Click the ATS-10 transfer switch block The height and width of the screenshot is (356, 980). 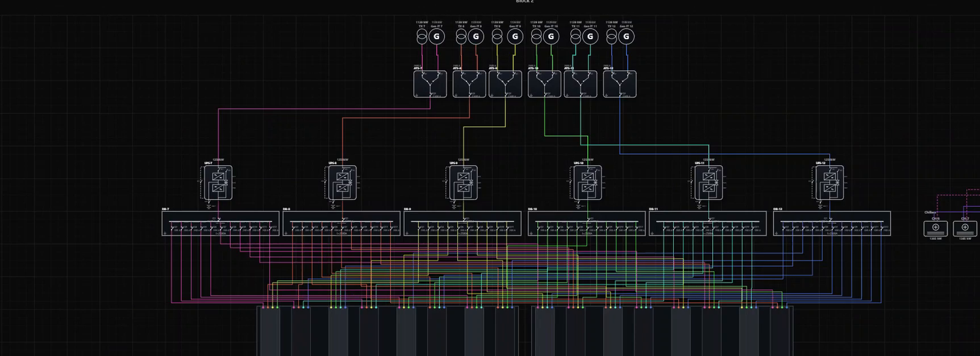pyautogui.click(x=545, y=84)
